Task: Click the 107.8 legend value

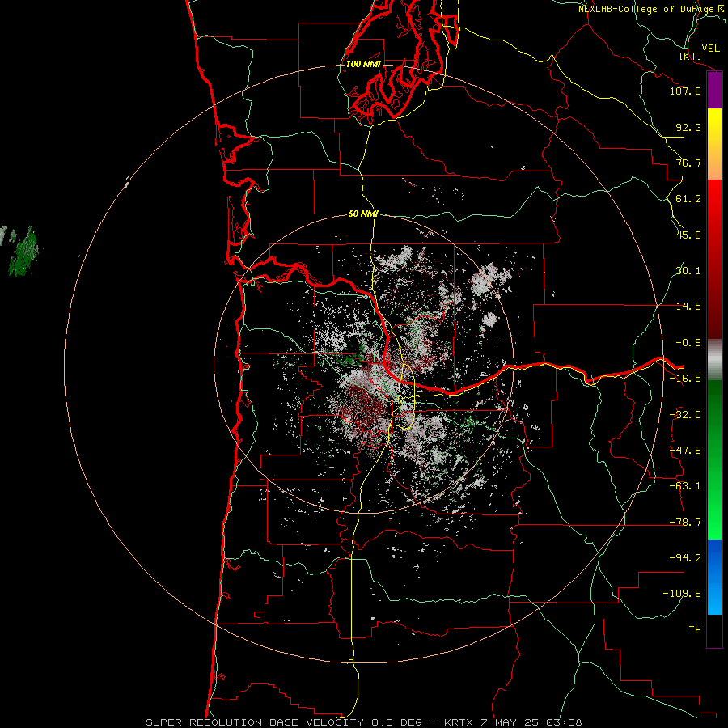Action: (685, 91)
